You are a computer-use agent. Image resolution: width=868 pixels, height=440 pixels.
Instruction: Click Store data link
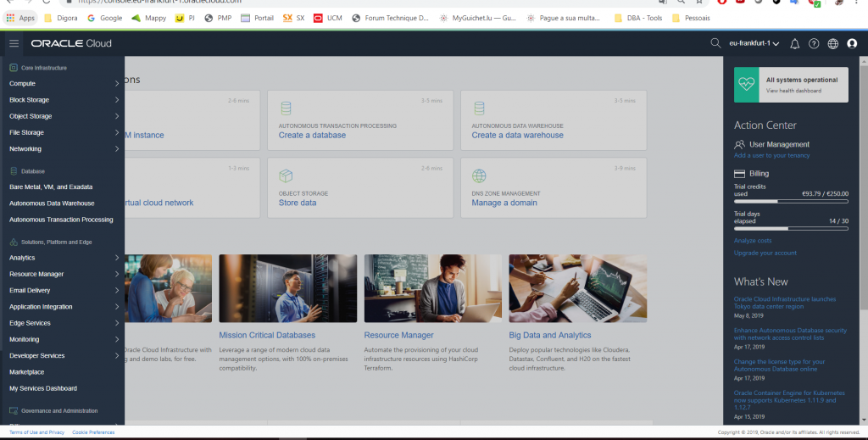click(x=298, y=203)
